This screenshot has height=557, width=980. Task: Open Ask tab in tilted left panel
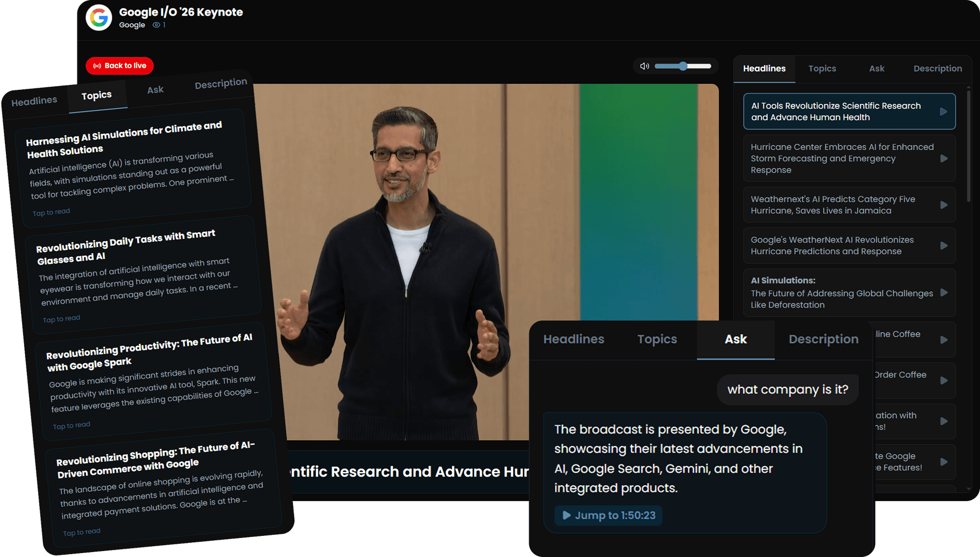(155, 90)
